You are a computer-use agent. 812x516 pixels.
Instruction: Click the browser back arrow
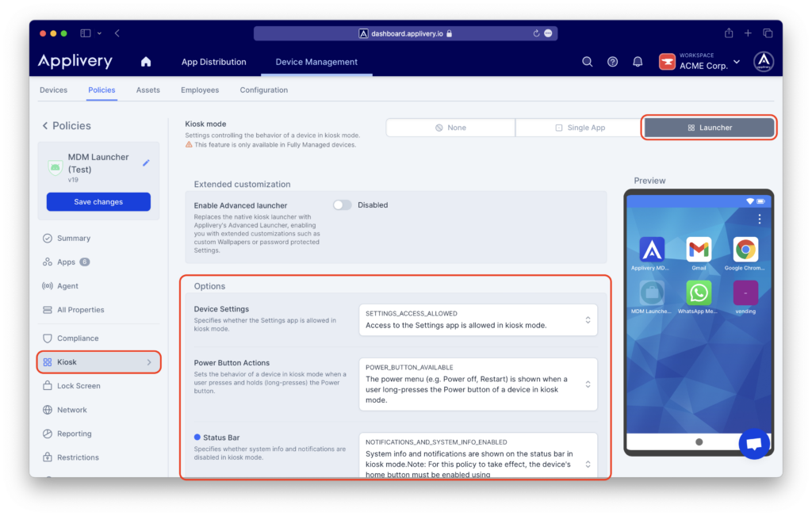pos(117,33)
